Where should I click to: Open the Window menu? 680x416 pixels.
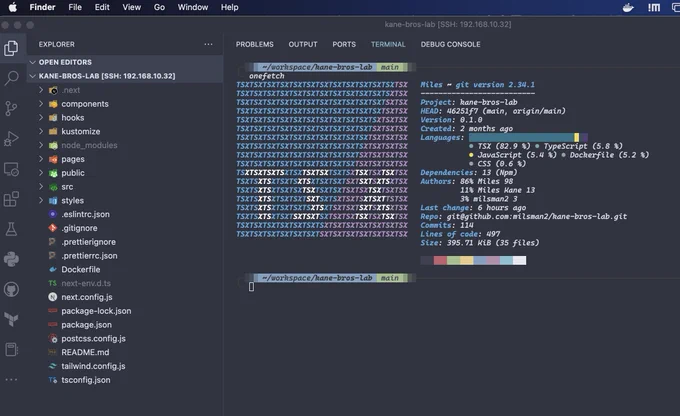click(193, 7)
